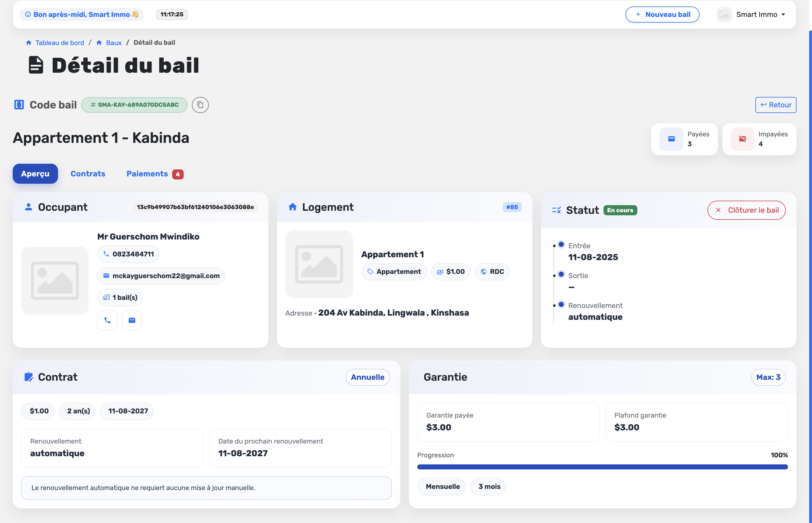Open the Tableau de bord breadcrumb link
The width and height of the screenshot is (812, 523).
[59, 43]
